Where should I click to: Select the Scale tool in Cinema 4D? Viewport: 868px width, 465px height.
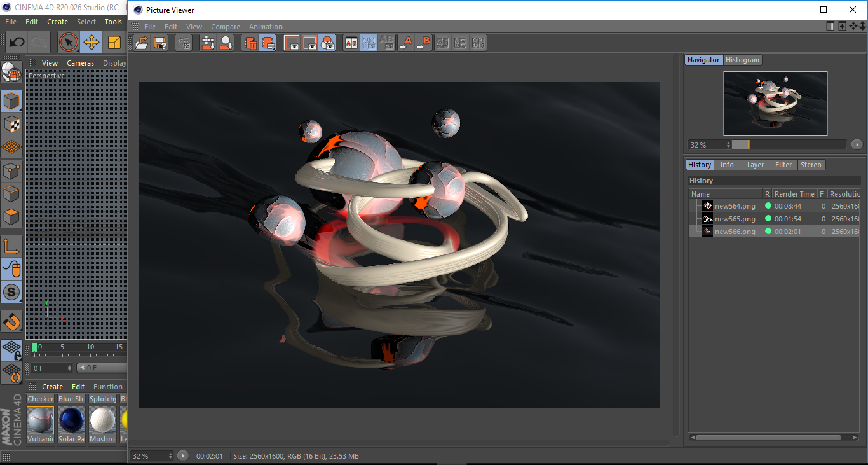pos(114,43)
